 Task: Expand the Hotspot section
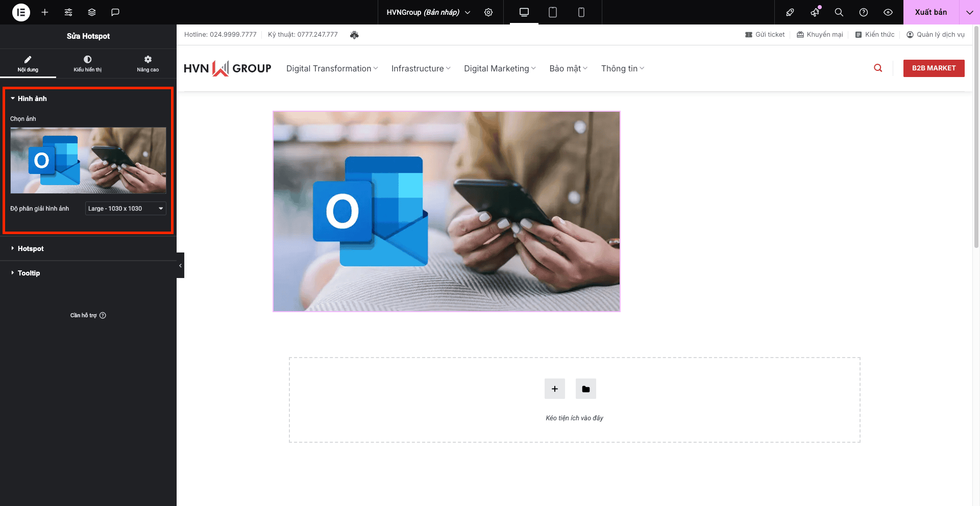click(31, 249)
